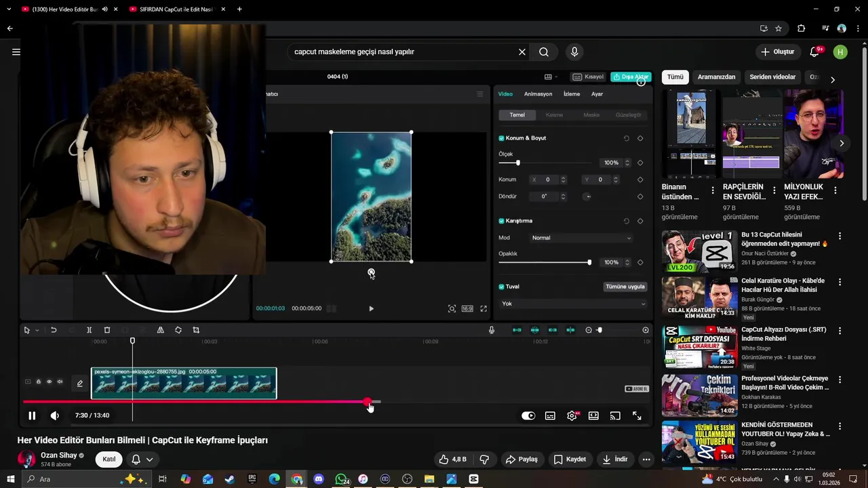Open options for 'Binanın üstünden' short
Viewport: 868px width, 488px height.
[x=713, y=190]
